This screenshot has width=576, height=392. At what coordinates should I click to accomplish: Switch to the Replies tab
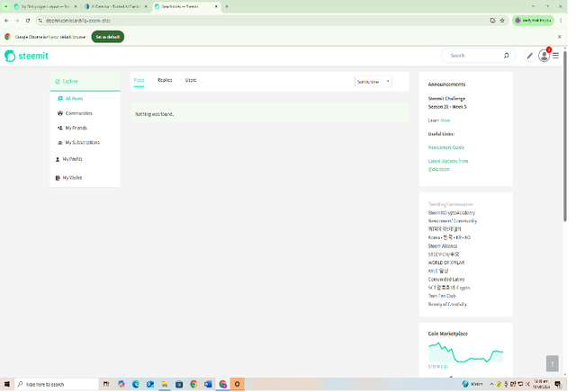pyautogui.click(x=165, y=80)
